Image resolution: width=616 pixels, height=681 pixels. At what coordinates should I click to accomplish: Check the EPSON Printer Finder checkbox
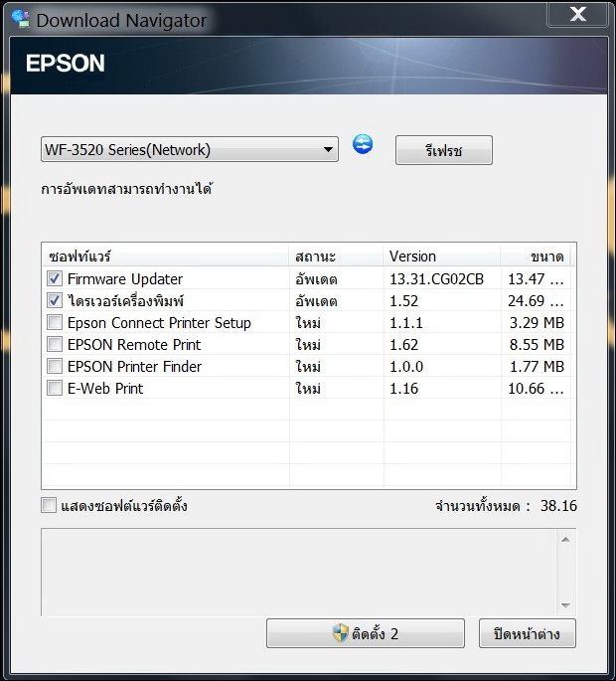coord(55,366)
